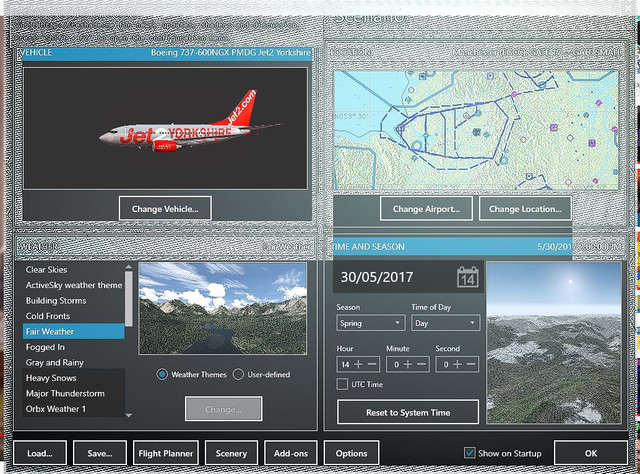The image size is (640, 474).
Task: Open the calendar date picker icon
Action: coord(467,277)
